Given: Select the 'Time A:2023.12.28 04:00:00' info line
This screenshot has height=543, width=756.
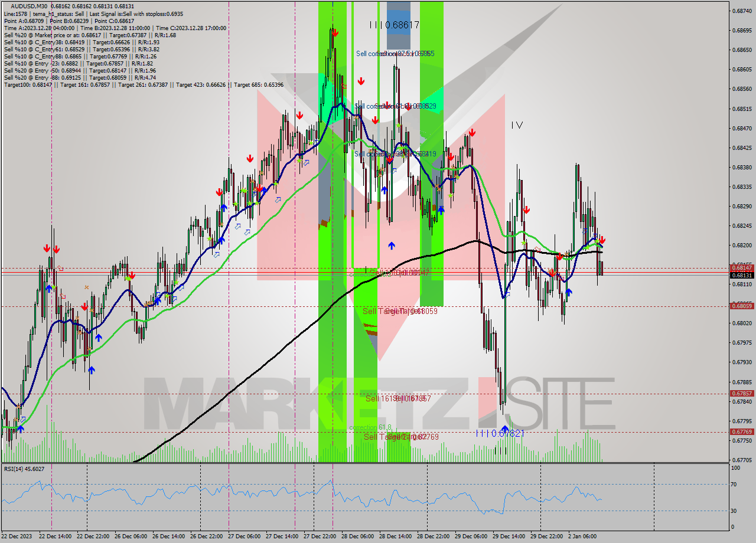Looking at the screenshot, I should pyautogui.click(x=115, y=28).
